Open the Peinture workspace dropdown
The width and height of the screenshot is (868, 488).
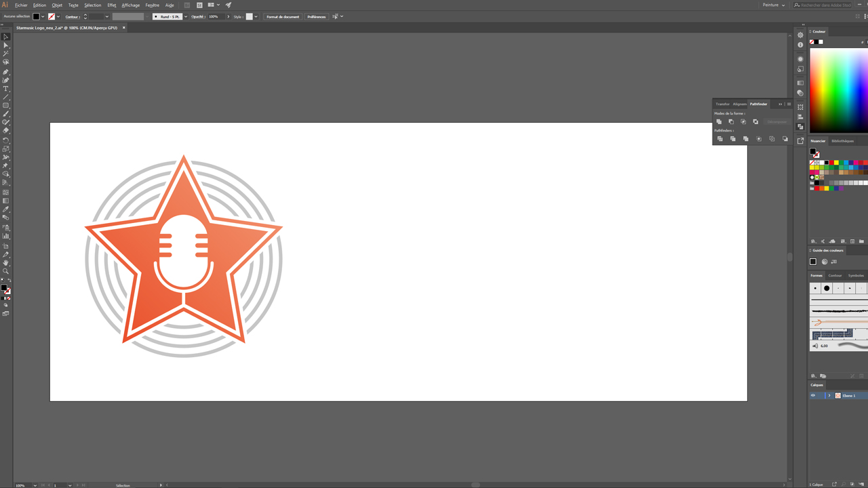pyautogui.click(x=773, y=5)
